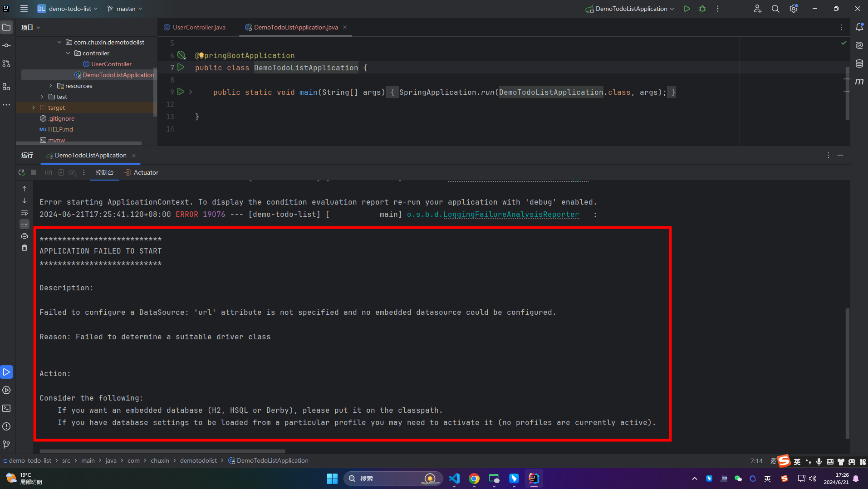
Task: Open the Maven tool window
Action: tap(859, 82)
